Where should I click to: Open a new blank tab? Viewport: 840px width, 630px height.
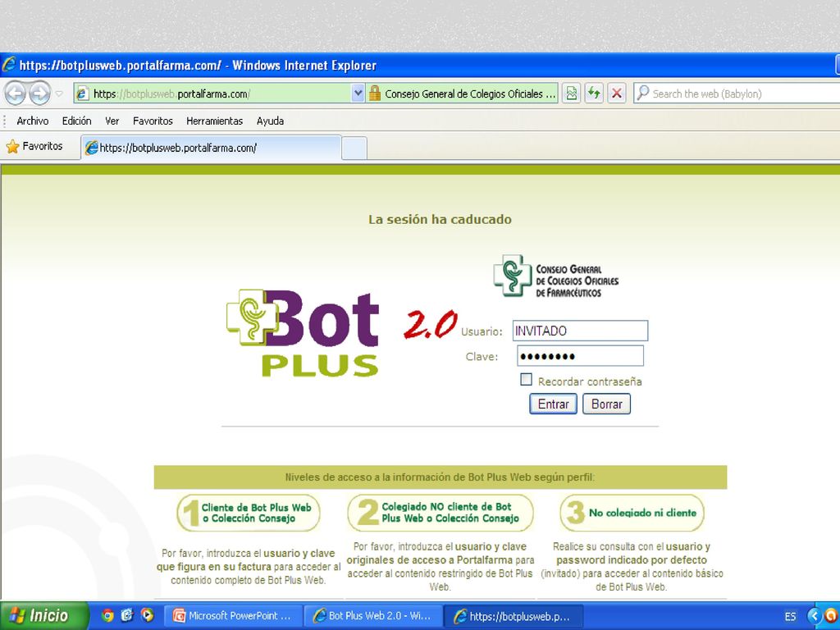(354, 148)
